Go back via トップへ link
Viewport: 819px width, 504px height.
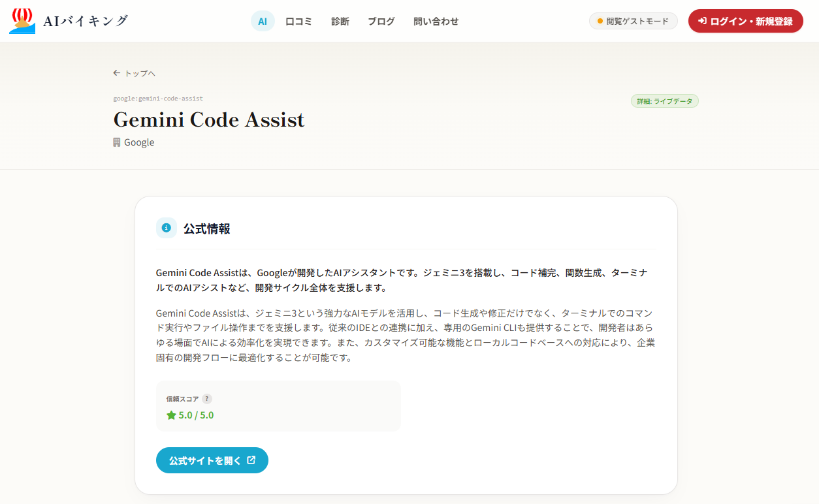pyautogui.click(x=135, y=73)
